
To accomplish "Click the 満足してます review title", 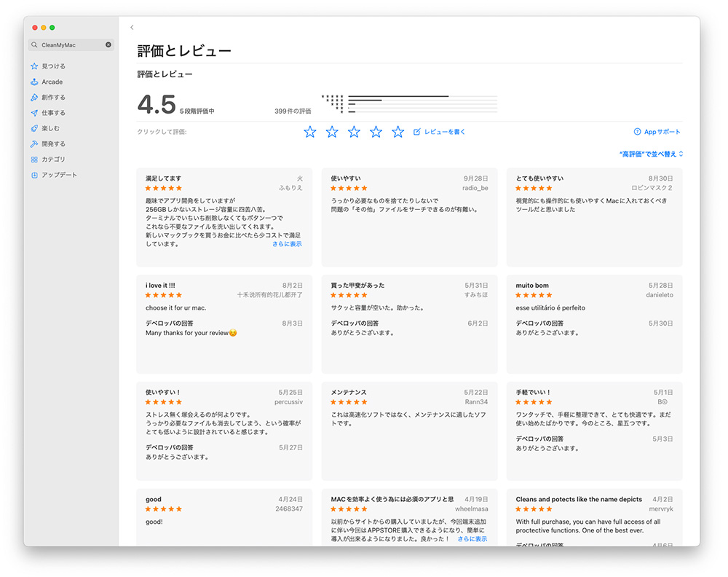I will tap(163, 178).
